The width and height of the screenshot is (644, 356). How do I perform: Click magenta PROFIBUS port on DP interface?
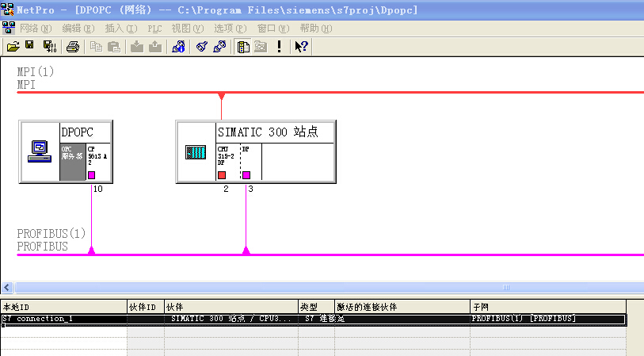[246, 175]
